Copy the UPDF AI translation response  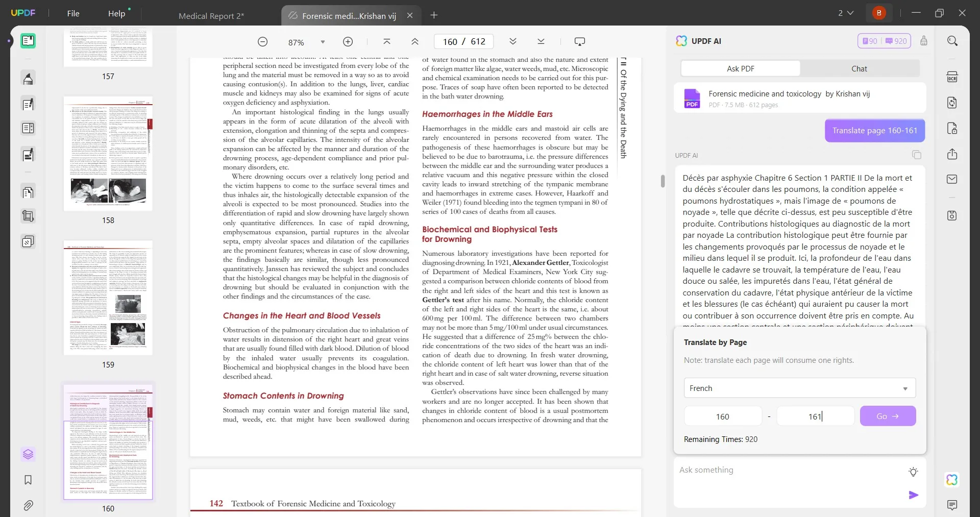click(x=917, y=155)
